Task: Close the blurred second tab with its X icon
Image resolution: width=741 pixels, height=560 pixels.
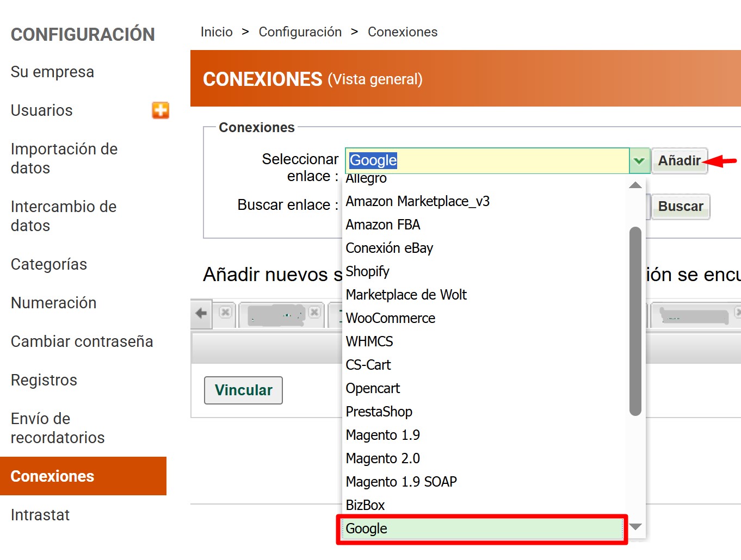Action: pos(314,312)
